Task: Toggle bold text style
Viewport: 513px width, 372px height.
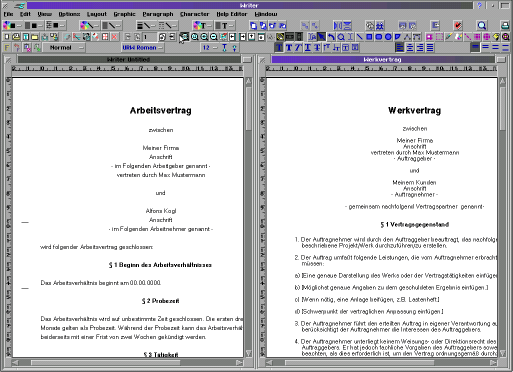Action: point(289,48)
